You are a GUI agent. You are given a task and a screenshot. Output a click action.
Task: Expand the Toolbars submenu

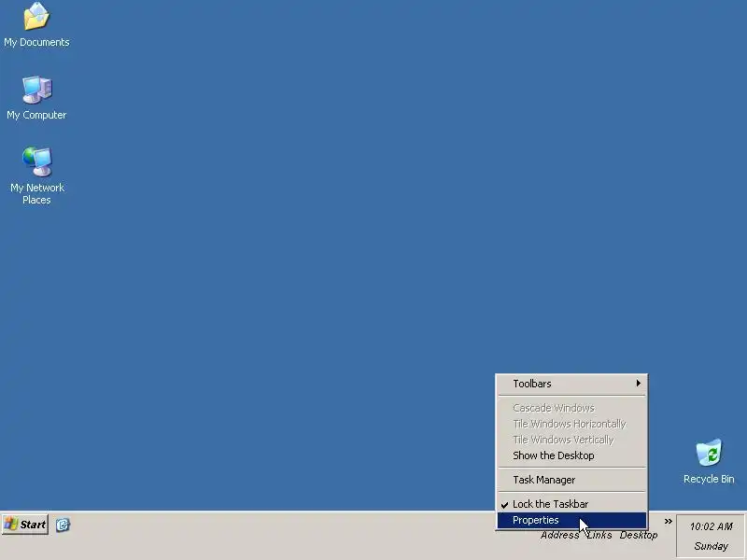pos(571,384)
